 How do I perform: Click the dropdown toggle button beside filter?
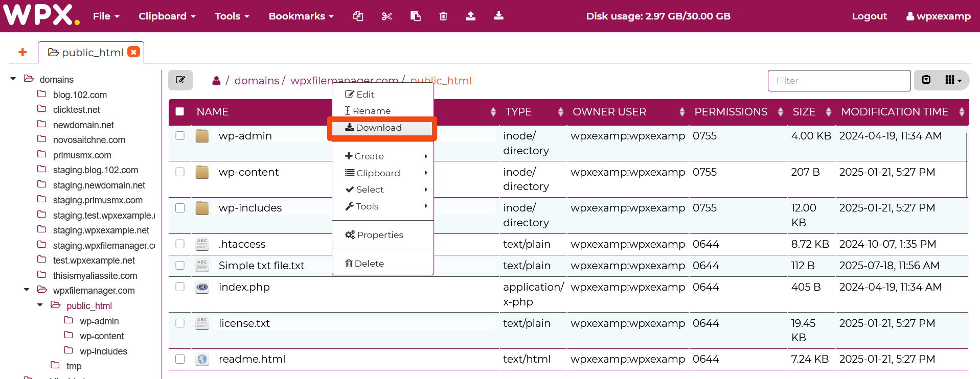point(926,80)
